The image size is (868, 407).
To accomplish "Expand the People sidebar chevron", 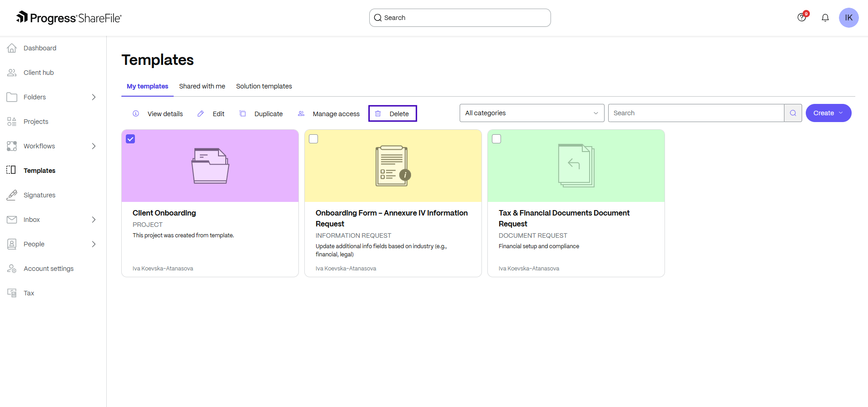I will (x=94, y=244).
